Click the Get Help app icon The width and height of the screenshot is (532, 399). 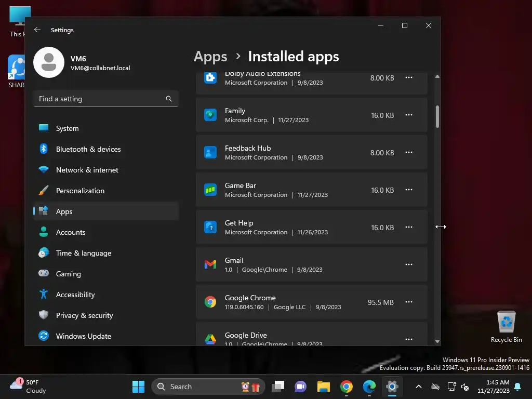click(210, 227)
